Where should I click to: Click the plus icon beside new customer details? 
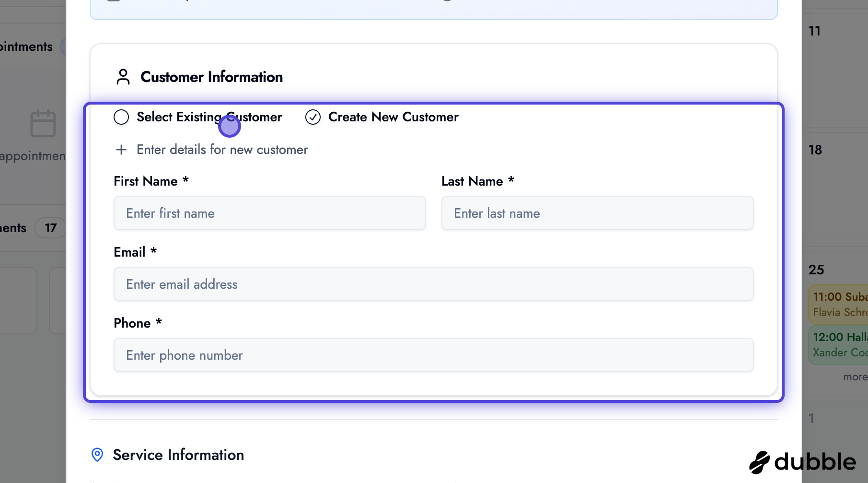[x=121, y=149]
